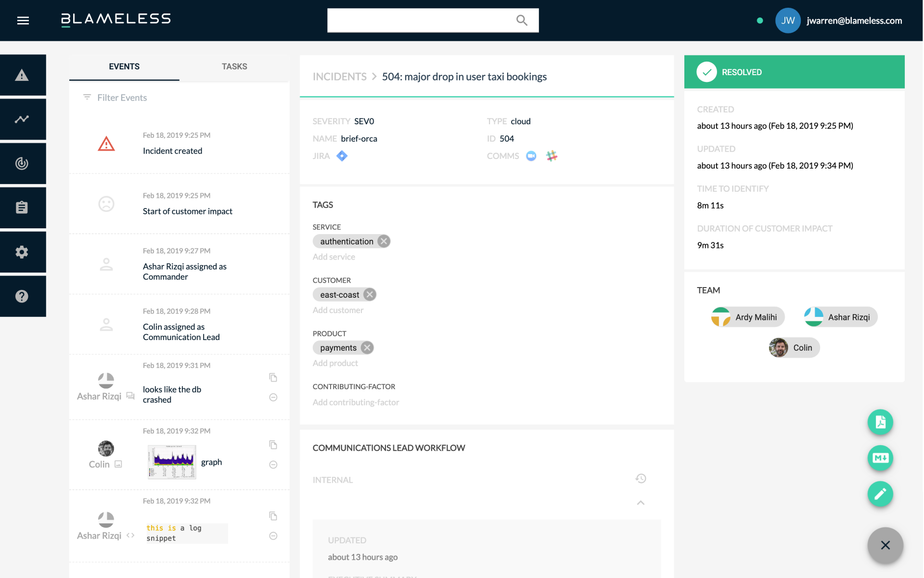Click the green online status dot
924x578 pixels.
pos(760,21)
